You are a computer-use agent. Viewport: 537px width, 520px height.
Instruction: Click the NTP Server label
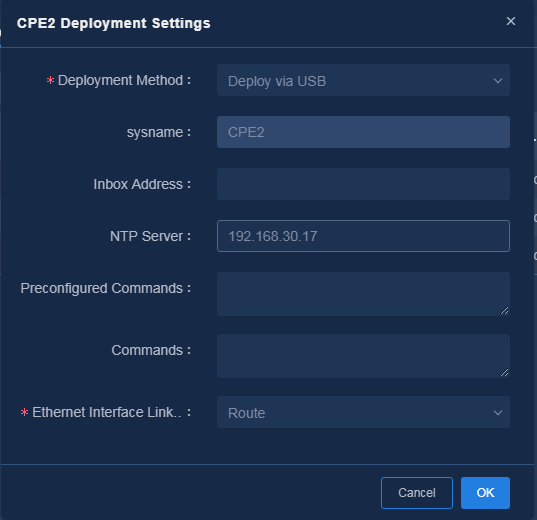pyautogui.click(x=146, y=236)
